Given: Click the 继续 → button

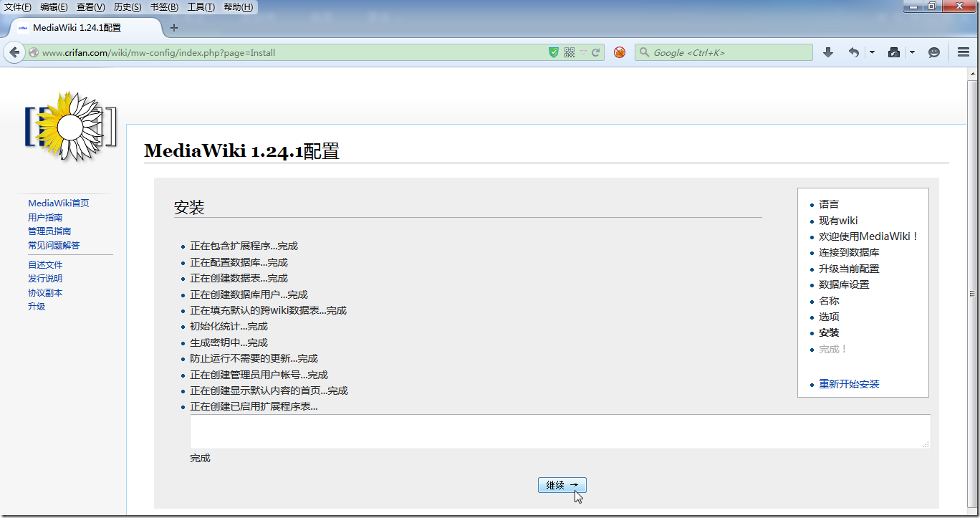Looking at the screenshot, I should [x=562, y=485].
